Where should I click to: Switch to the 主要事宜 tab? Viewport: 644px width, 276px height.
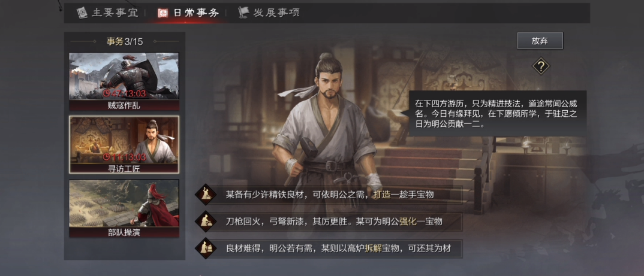tap(109, 13)
